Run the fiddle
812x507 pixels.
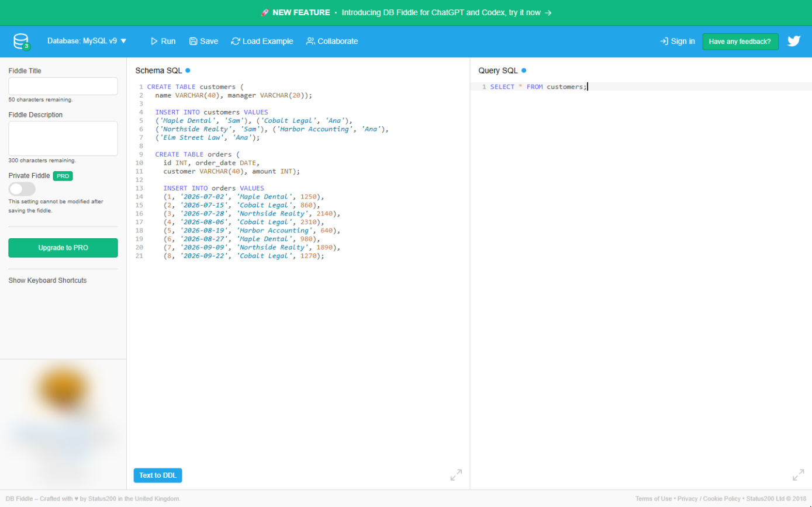coord(163,41)
